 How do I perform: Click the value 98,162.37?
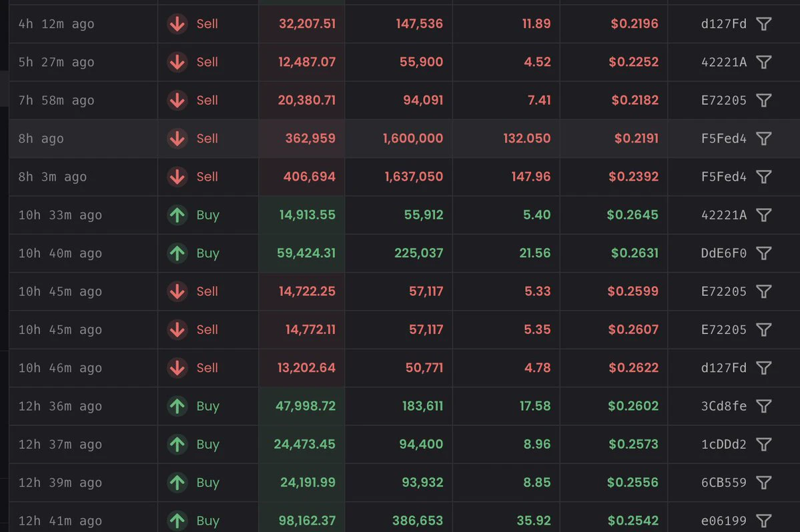(x=307, y=521)
